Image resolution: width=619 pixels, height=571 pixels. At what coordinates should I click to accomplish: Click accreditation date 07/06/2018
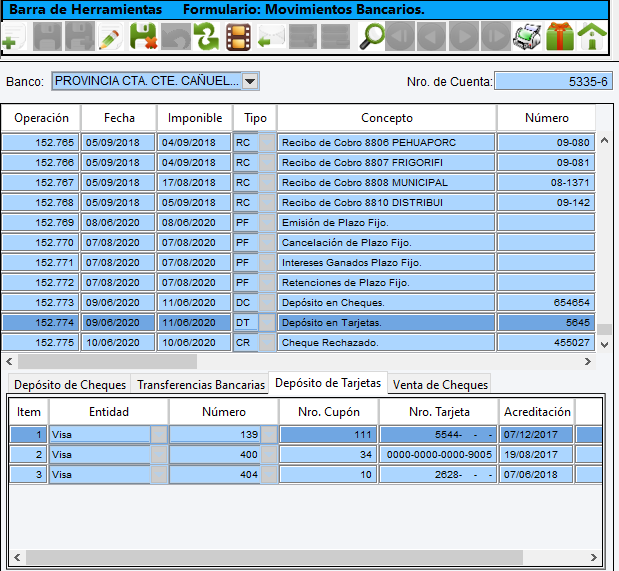pyautogui.click(x=536, y=474)
